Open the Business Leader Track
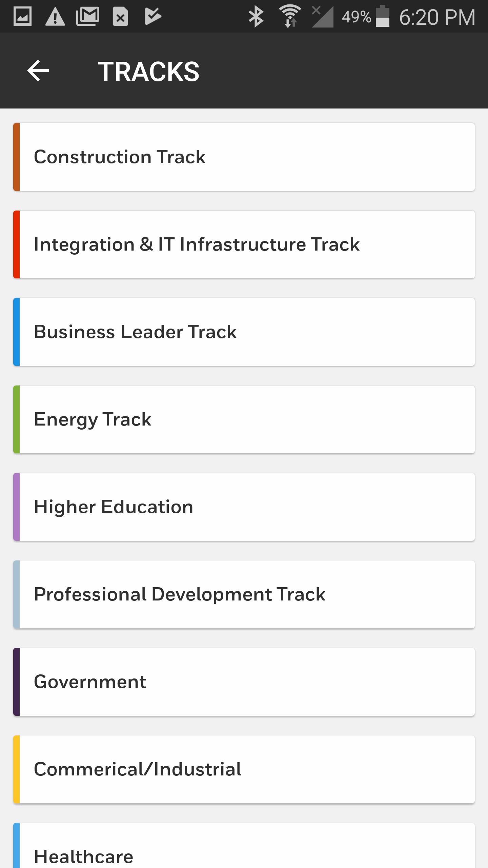This screenshot has width=488, height=868. tap(244, 332)
